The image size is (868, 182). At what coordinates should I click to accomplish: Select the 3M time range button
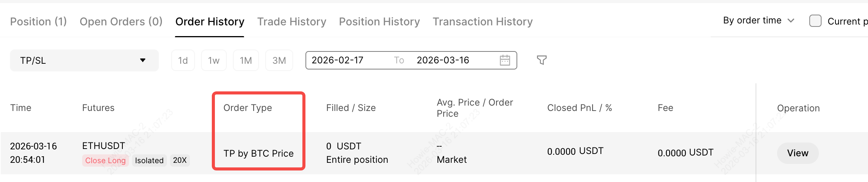coord(279,60)
